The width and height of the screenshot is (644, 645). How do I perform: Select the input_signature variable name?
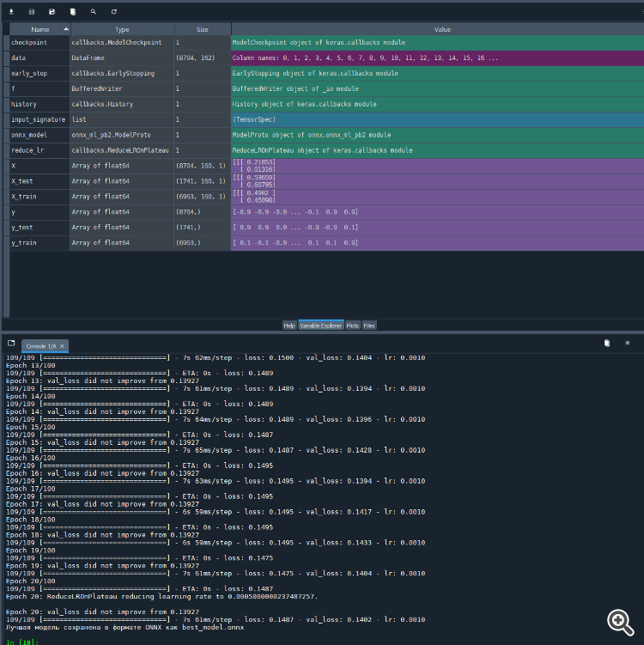(x=39, y=119)
